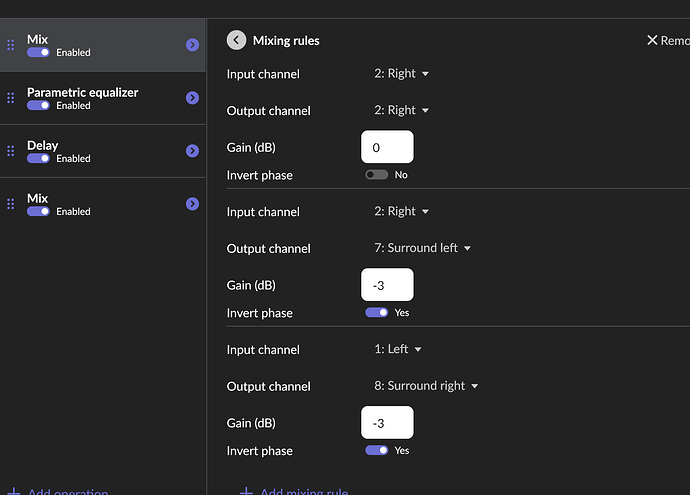
Task: Select the Delay operation title
Action: click(42, 145)
